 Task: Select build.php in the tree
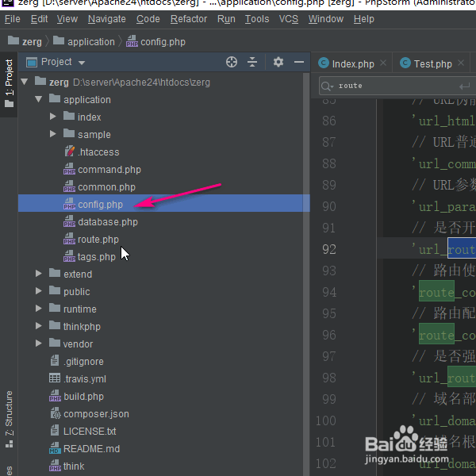(76, 397)
